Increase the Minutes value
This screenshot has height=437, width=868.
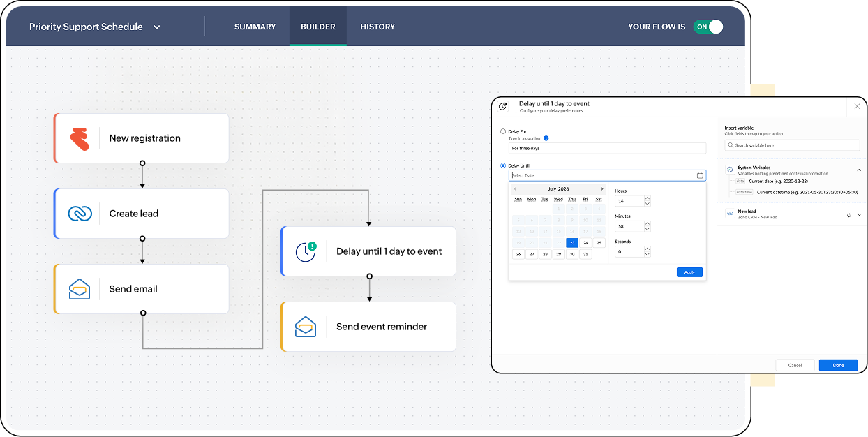coord(648,224)
